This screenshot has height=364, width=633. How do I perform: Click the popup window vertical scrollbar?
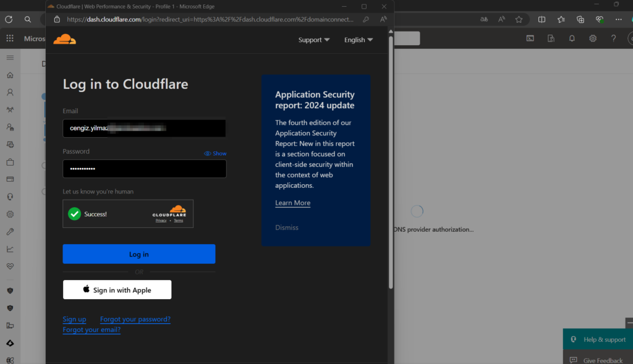pos(391,161)
